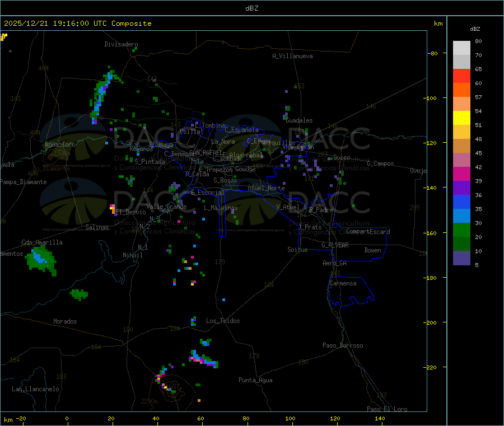Click the timestamp 2025/12/21 19:16:00 UTC Composite
This screenshot has width=504, height=426.
77,24
